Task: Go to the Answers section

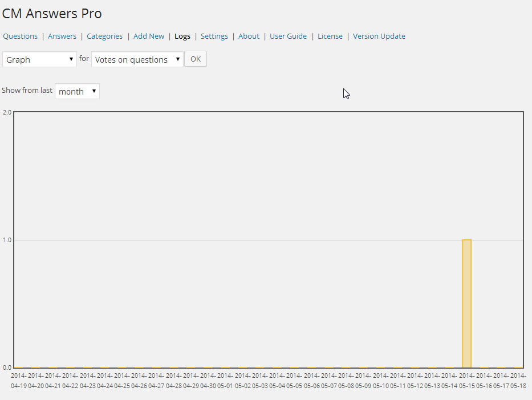Action: pos(62,36)
